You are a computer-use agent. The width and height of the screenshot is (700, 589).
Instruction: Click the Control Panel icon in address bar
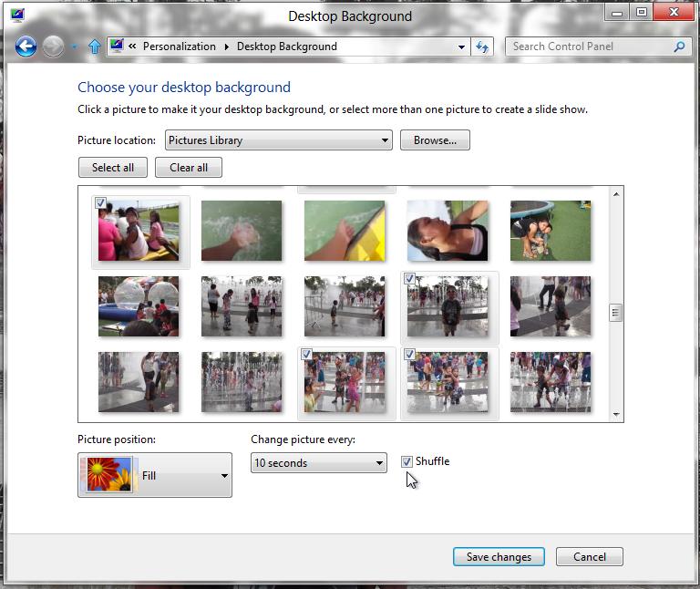[117, 46]
